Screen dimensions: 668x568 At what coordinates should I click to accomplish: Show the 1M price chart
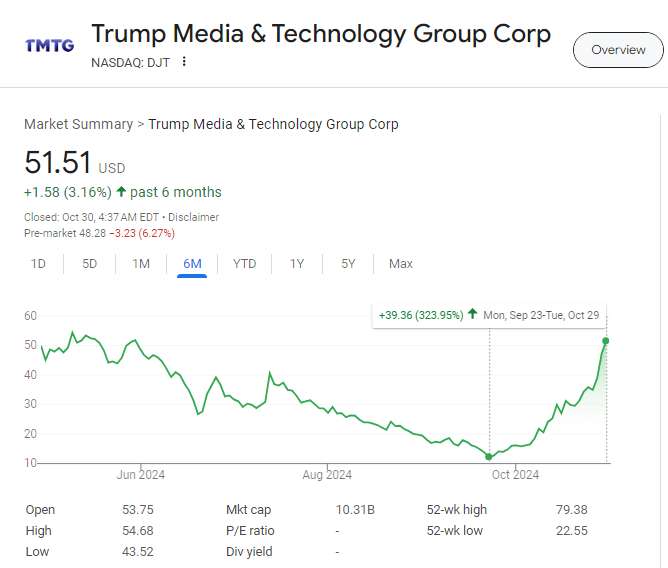click(x=141, y=264)
